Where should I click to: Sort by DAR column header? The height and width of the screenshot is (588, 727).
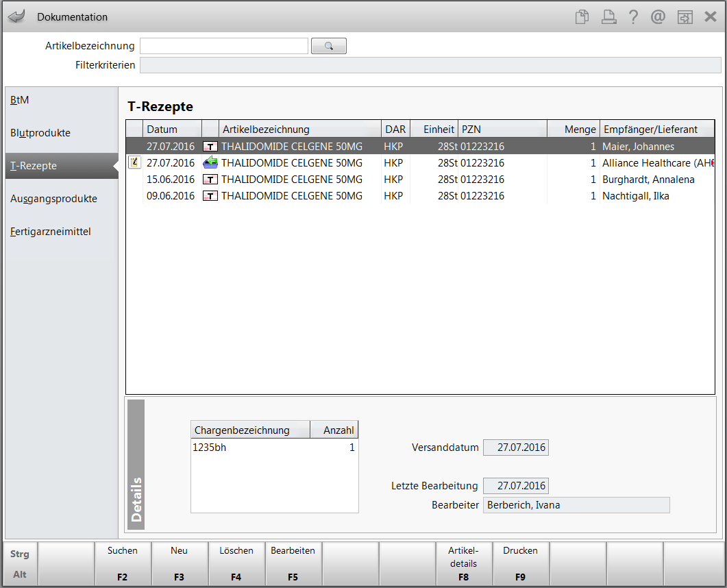pyautogui.click(x=395, y=129)
